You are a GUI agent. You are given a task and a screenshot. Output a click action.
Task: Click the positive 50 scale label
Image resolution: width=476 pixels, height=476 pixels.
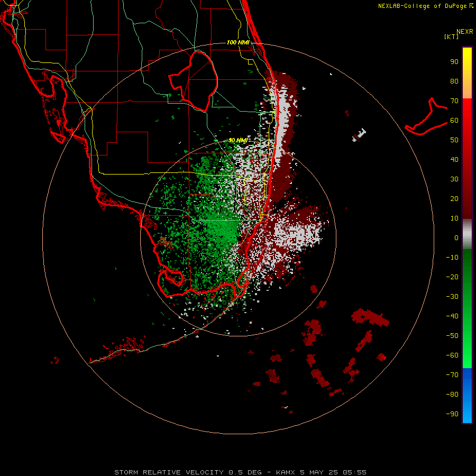pos(454,140)
